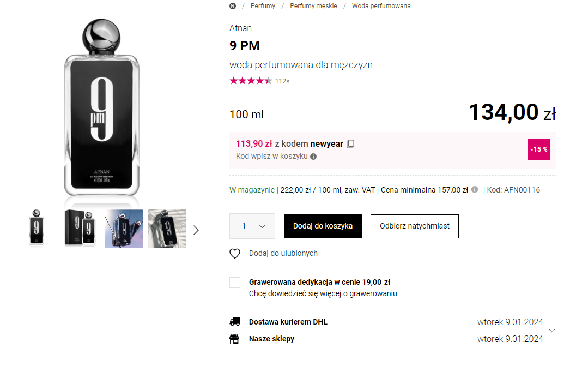
Task: Show info about Cena minimalna
Action: point(475,190)
